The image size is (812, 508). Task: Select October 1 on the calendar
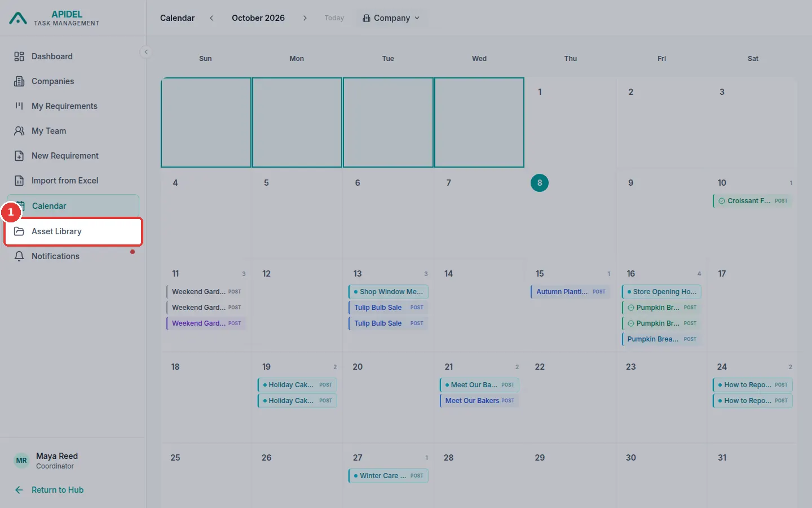571,122
